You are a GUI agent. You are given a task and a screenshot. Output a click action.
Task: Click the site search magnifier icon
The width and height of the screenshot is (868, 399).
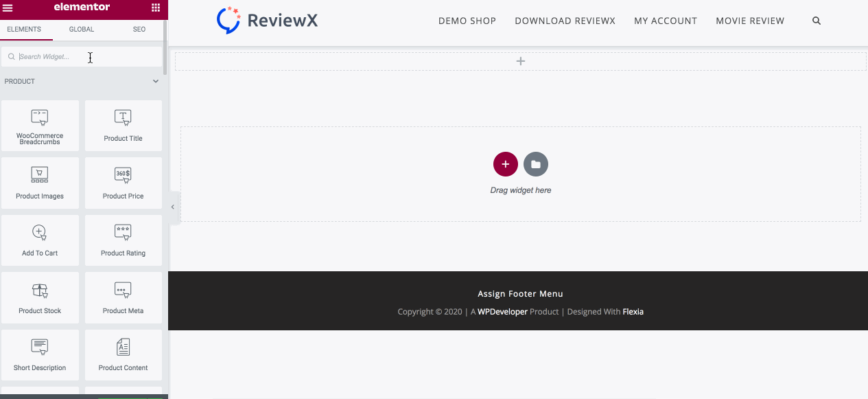click(817, 21)
